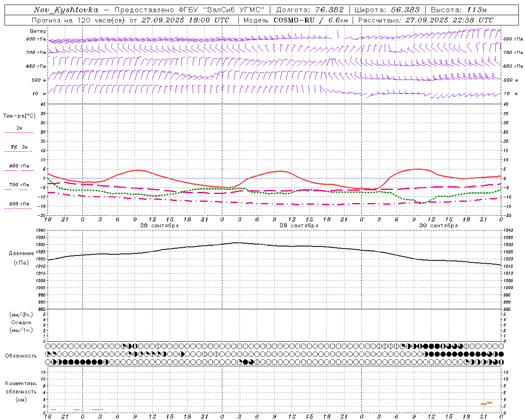Click the "Облачность" cloud cover label
The width and height of the screenshot is (525, 420).
[x=21, y=356]
